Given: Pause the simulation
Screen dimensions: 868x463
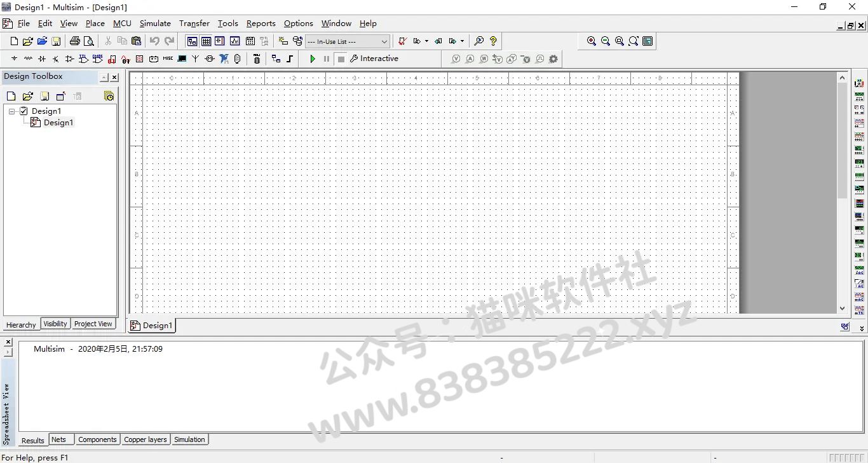Looking at the screenshot, I should tap(327, 59).
